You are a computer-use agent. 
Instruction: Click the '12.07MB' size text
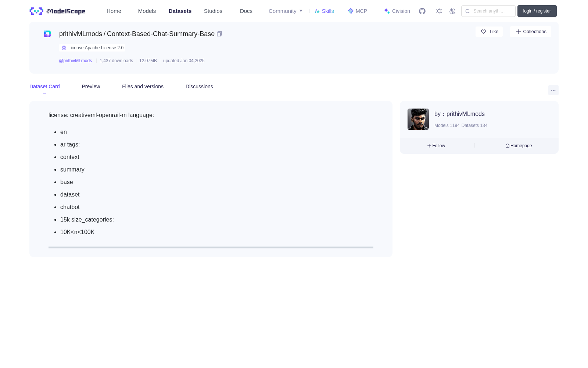click(148, 61)
